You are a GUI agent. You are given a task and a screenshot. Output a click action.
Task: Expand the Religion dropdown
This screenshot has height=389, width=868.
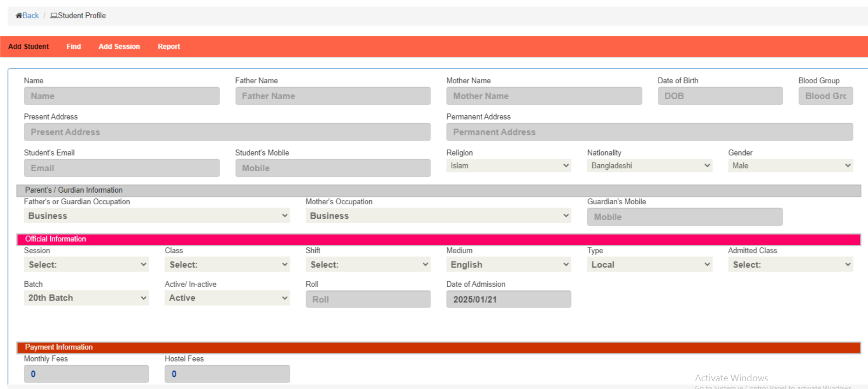pos(509,166)
